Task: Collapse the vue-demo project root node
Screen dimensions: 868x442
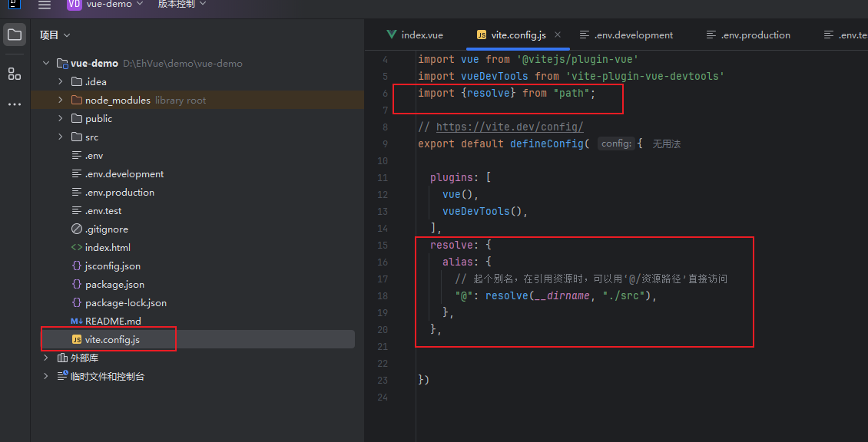Action: pyautogui.click(x=46, y=63)
